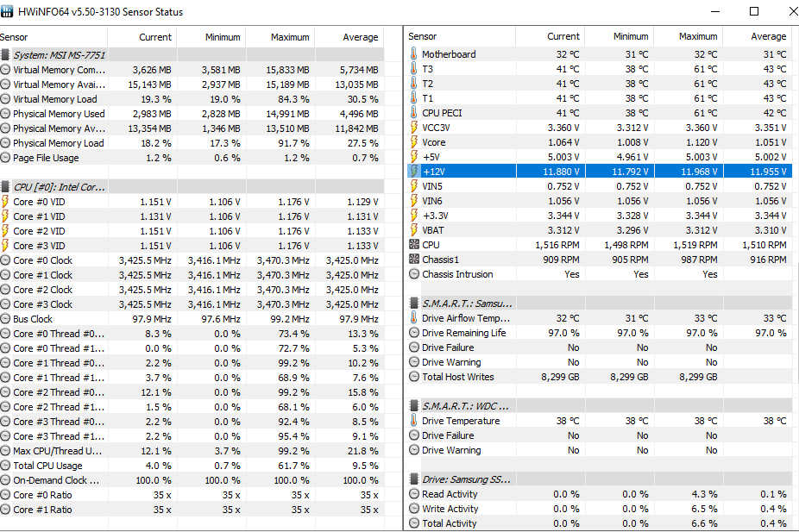Click the clock icon beside Bus Clock
Viewport: 799px width, 532px height.
(5, 319)
